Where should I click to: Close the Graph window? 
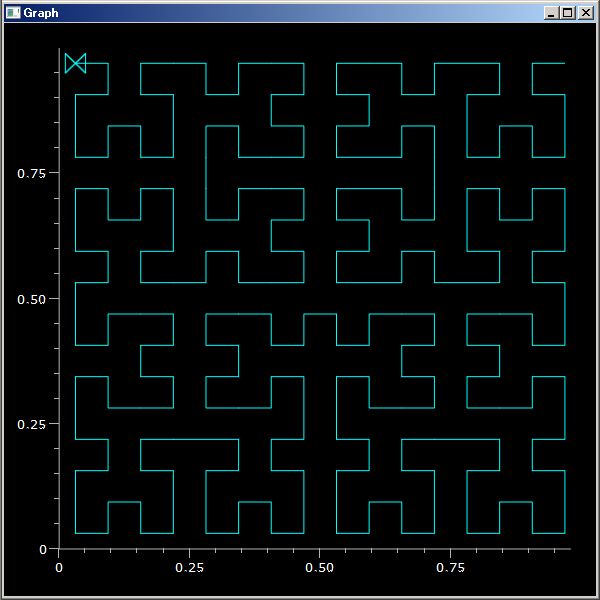[x=585, y=13]
